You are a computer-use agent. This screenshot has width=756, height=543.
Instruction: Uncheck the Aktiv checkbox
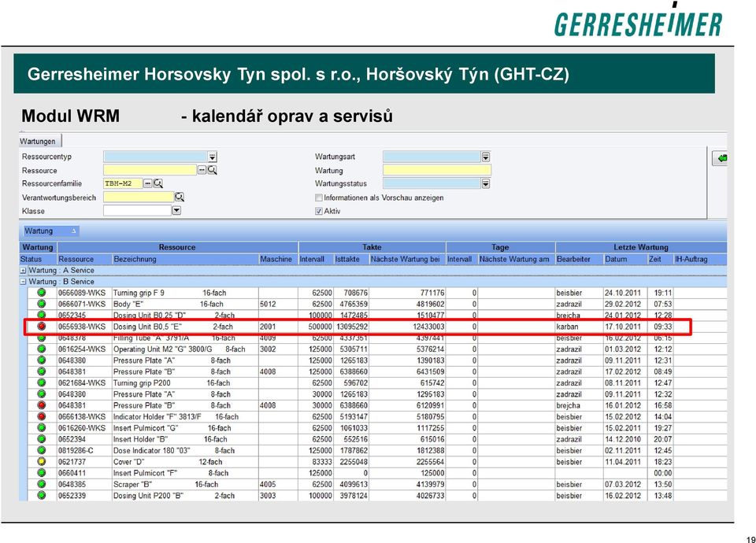[319, 211]
